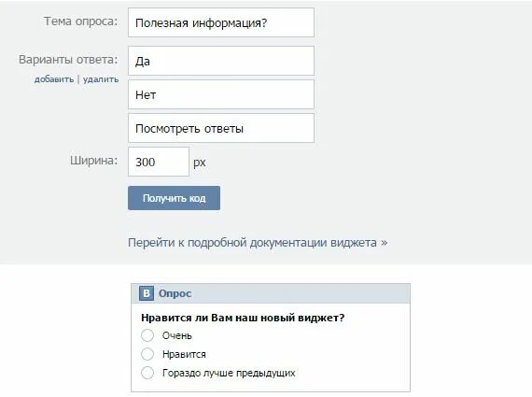Click the Гораздо лучше предыдущих label text
This screenshot has width=532, height=397.
229,373
